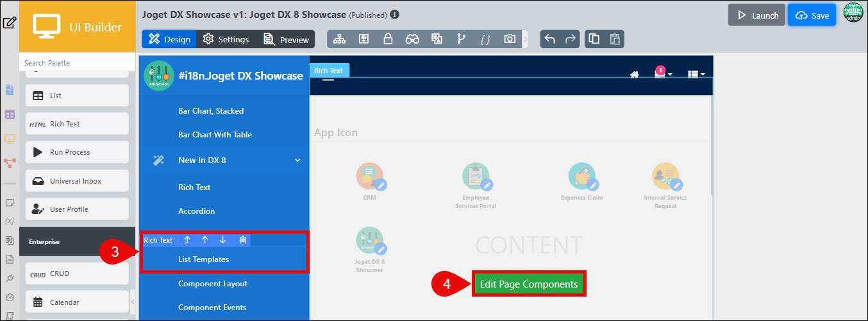Move List Templates item up

pos(205,240)
